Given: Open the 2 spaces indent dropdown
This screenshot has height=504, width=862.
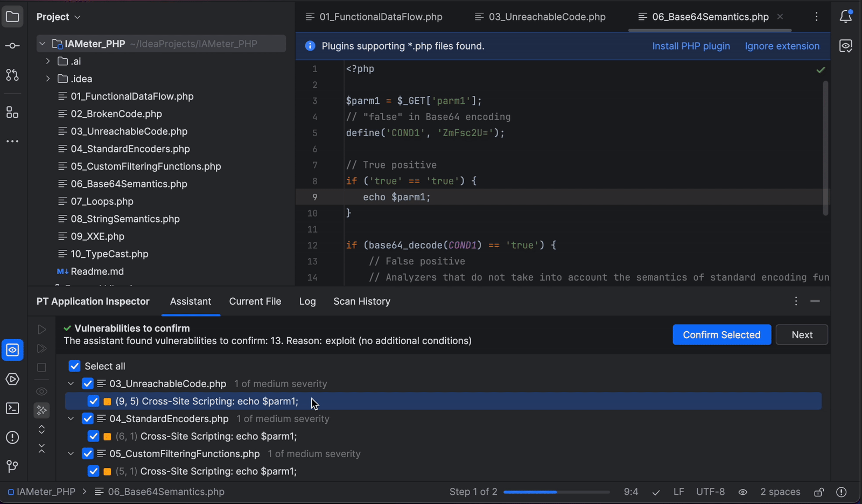Looking at the screenshot, I should pyautogui.click(x=780, y=492).
